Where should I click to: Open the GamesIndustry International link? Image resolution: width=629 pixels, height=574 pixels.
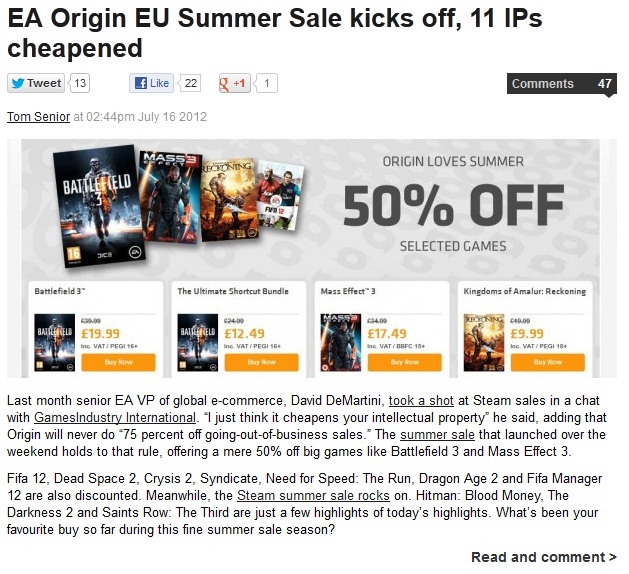(115, 418)
